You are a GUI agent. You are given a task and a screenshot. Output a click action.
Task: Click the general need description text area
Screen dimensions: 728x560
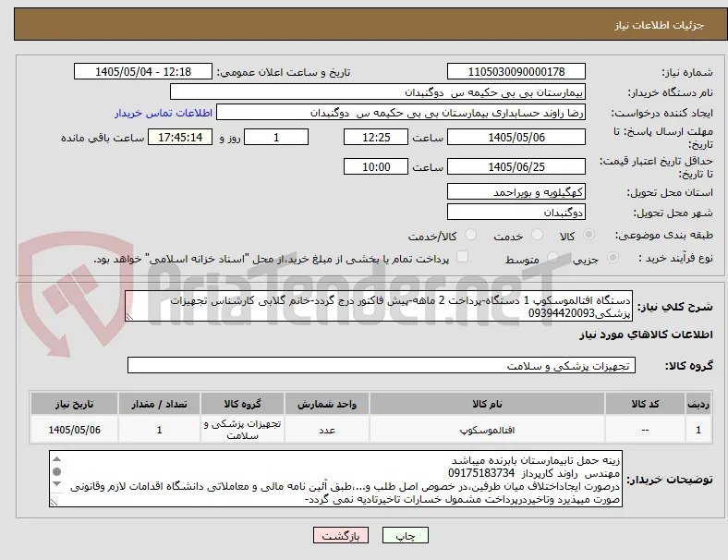pyautogui.click(x=379, y=307)
